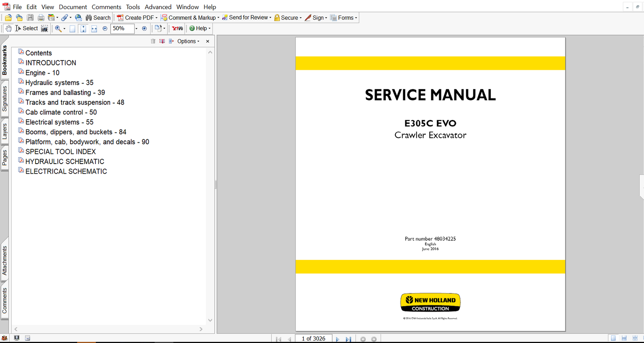
Task: Open the ELECTRICAL SCHEMATIC bookmark
Action: 66,171
